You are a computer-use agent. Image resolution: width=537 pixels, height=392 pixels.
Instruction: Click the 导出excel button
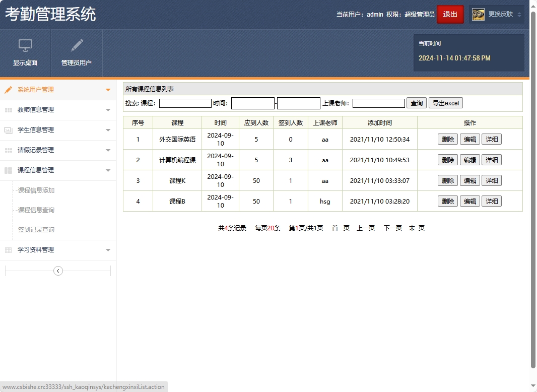447,103
